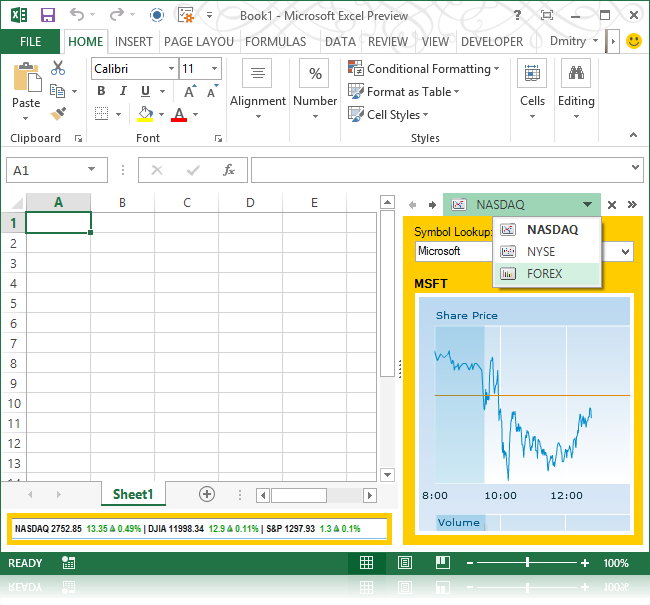Open the Editing group button
650x605 pixels.
[x=576, y=90]
